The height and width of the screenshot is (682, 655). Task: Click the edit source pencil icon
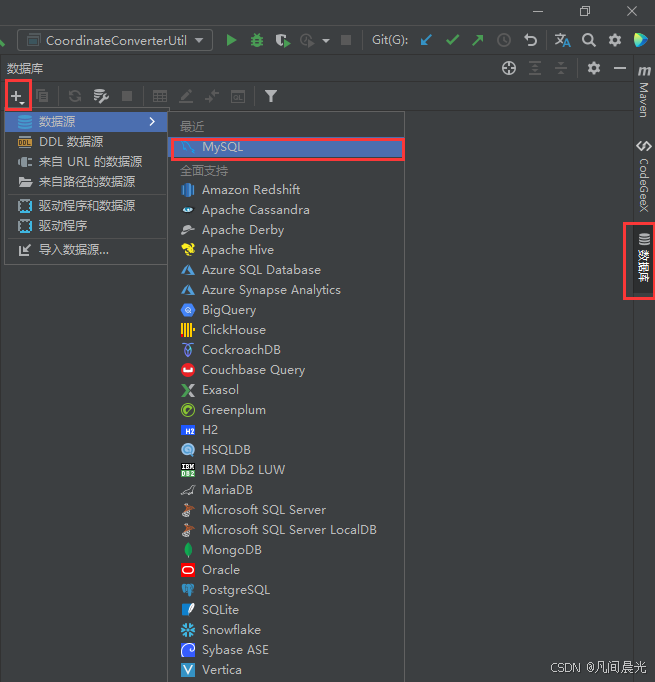click(x=186, y=96)
